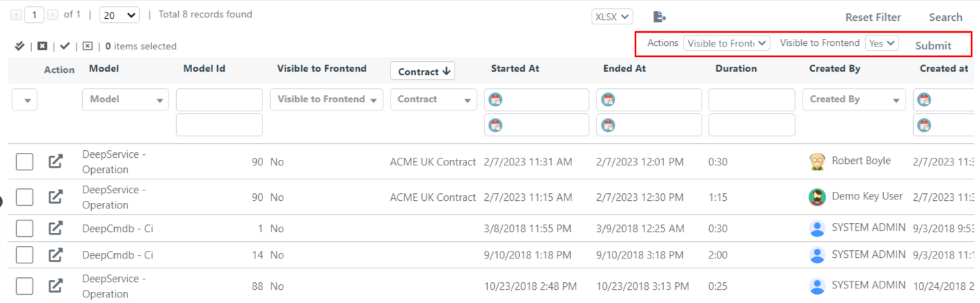Screen dimensions: 980x303
Task: Open the first DeepService - Operation record link icon
Action: [56, 161]
